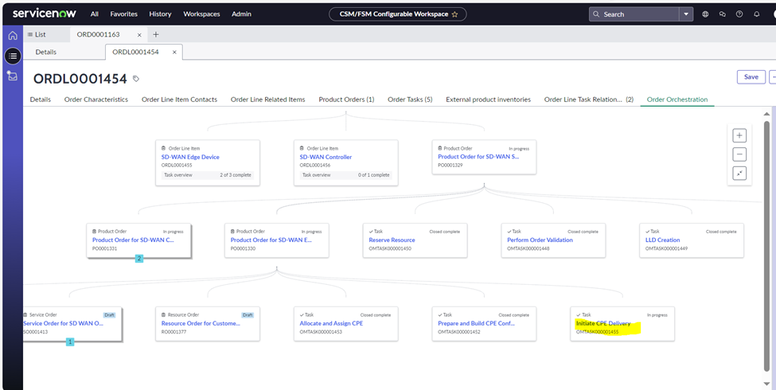The width and height of the screenshot is (776, 390).
Task: Click the tag icon beside ORDL0001454
Action: tap(136, 79)
